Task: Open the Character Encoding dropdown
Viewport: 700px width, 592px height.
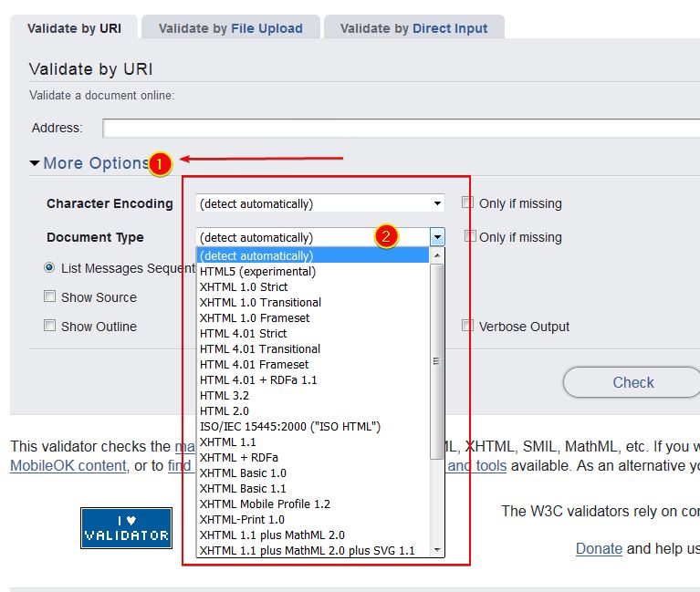Action: 320,203
